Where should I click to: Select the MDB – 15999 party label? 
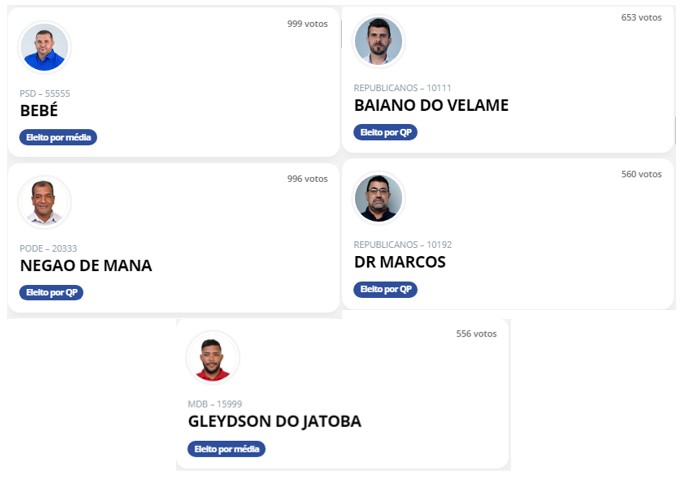pos(215,404)
